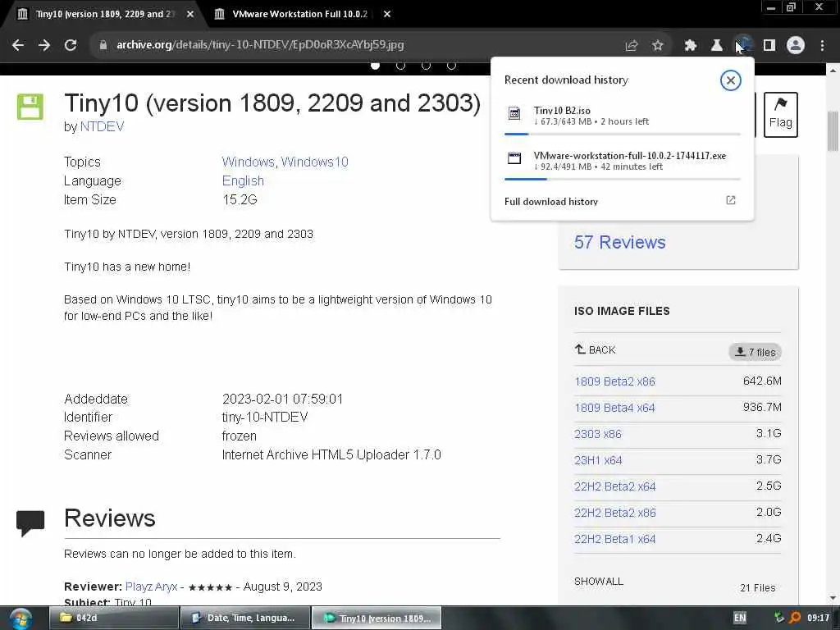
Task: Open Tiny10 B2.iso download entry
Action: click(x=623, y=116)
